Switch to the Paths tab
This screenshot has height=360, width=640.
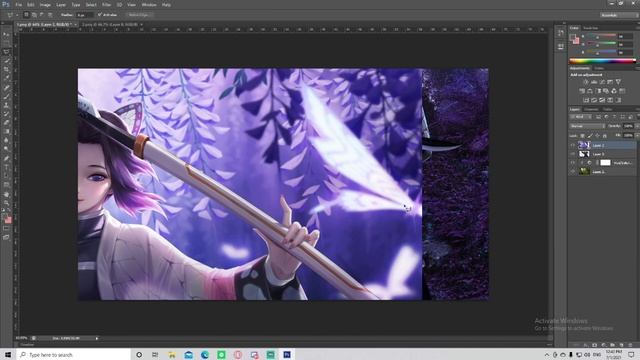607,109
